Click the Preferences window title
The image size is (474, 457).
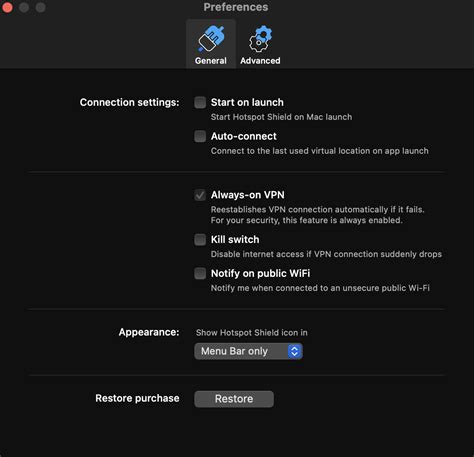tap(236, 7)
